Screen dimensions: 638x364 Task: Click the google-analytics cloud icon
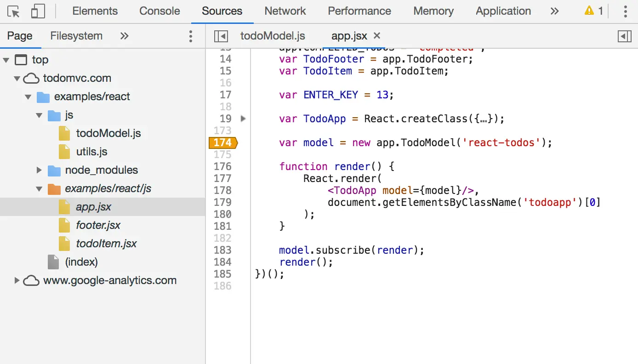(x=31, y=280)
